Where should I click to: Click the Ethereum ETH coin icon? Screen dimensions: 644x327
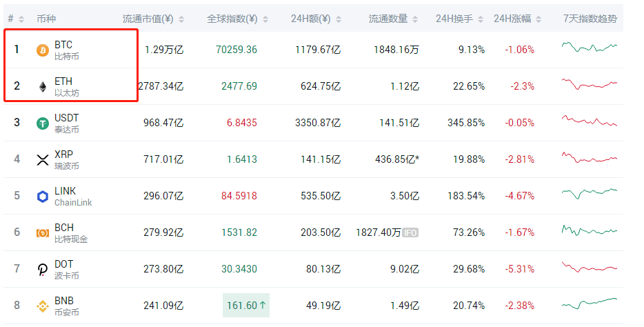(42, 86)
